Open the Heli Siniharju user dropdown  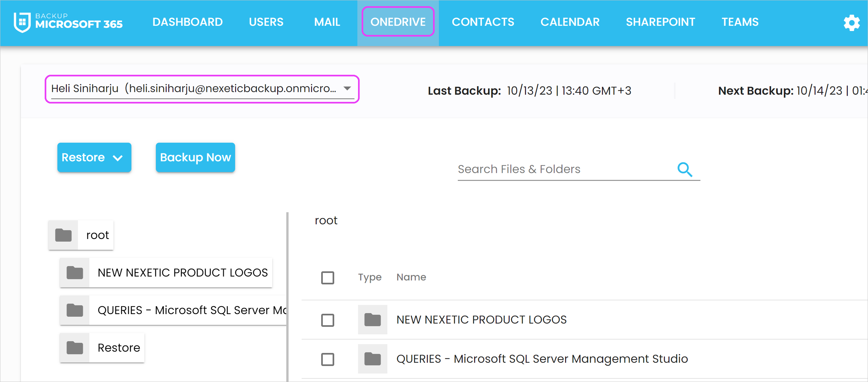point(202,89)
